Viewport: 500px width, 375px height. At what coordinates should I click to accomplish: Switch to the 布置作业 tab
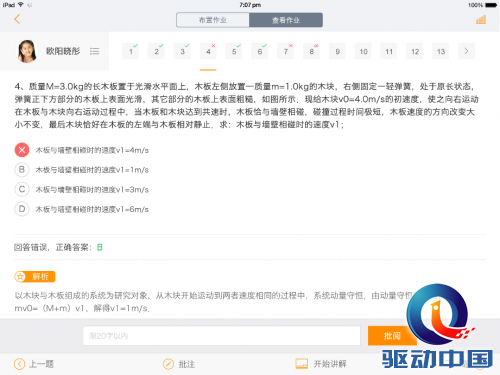[213, 20]
